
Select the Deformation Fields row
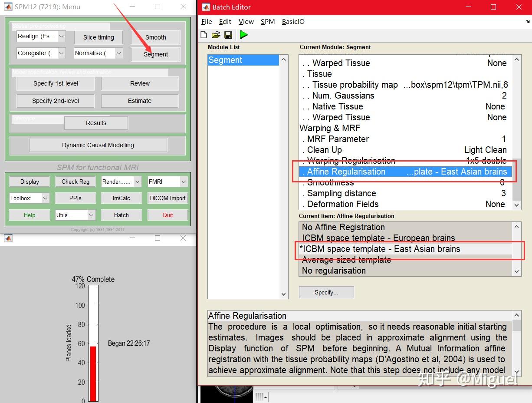pyautogui.click(x=405, y=204)
